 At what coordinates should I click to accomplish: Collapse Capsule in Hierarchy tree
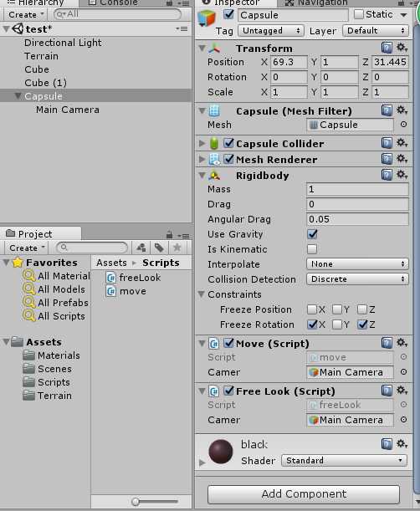coord(18,96)
